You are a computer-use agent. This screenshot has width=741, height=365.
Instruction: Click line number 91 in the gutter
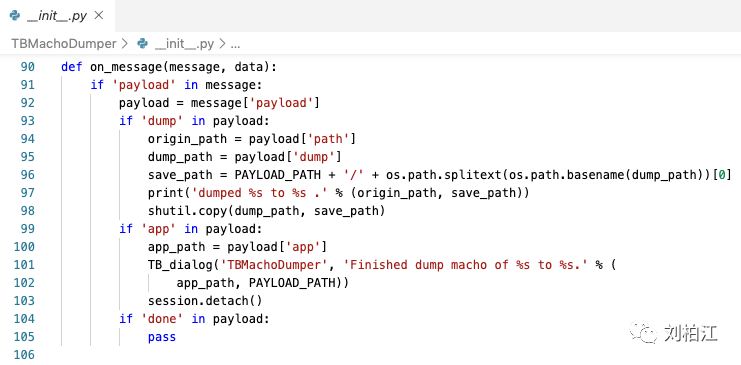click(27, 85)
